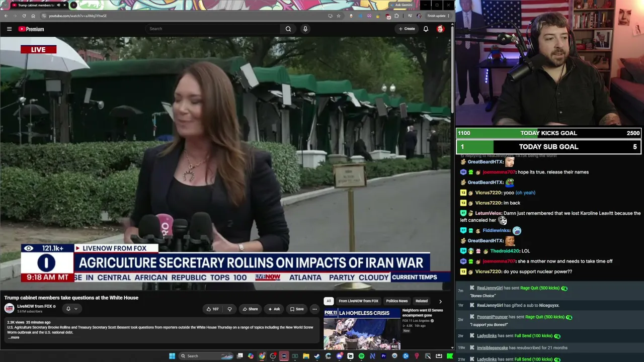Open the Chrome three-dot menu
This screenshot has width=644, height=362.
pyautogui.click(x=448, y=16)
